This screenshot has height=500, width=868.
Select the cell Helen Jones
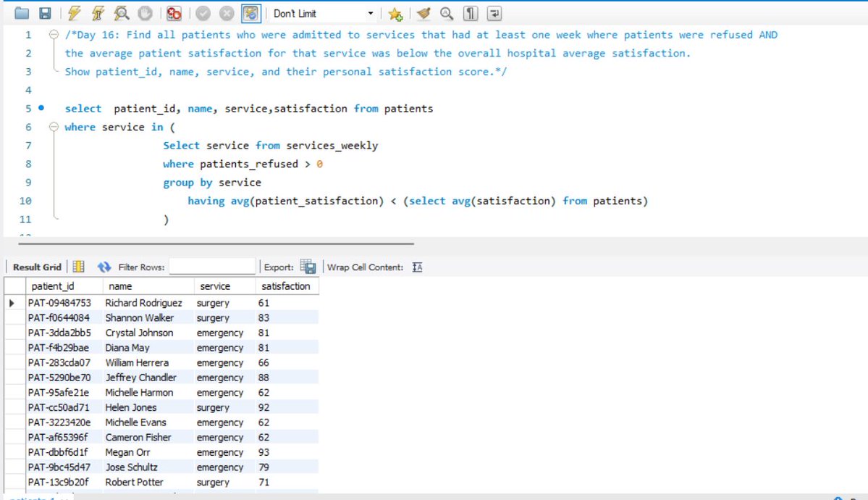click(x=148, y=408)
